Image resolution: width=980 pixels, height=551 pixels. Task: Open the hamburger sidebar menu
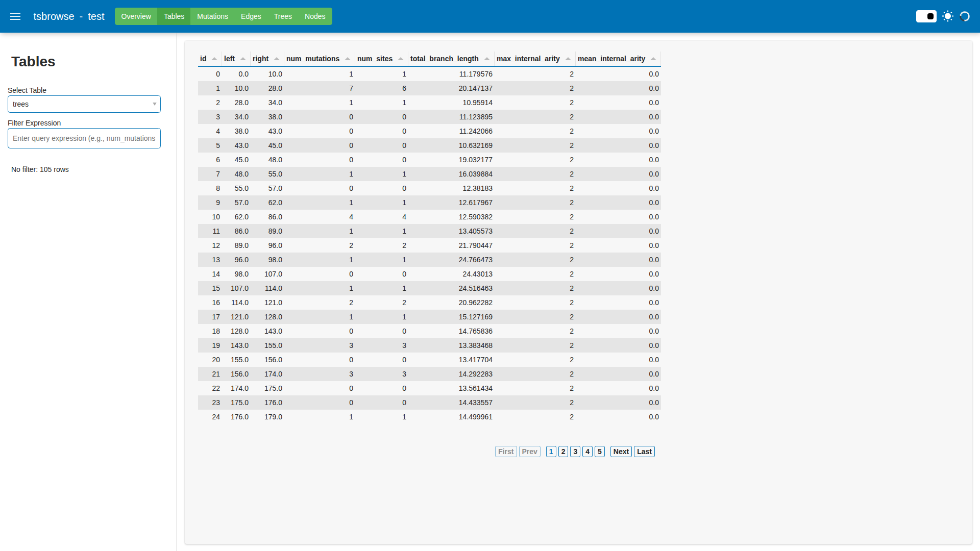[15, 16]
